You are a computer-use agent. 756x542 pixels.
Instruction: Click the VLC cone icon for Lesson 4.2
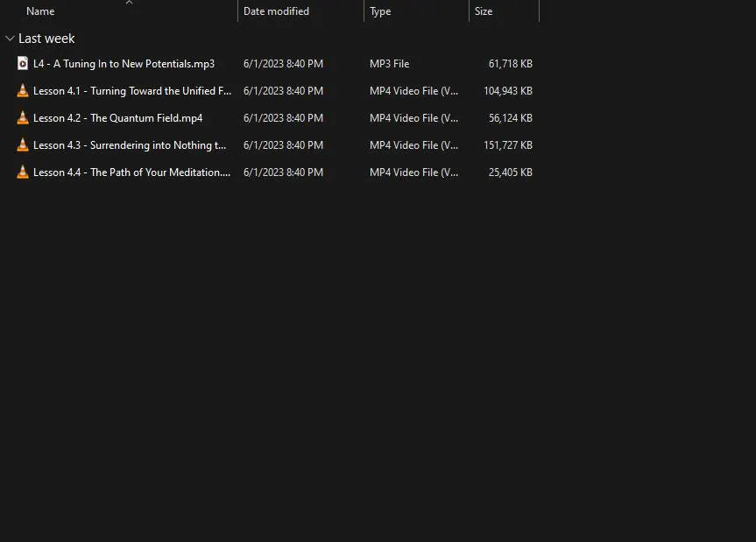tap(23, 118)
